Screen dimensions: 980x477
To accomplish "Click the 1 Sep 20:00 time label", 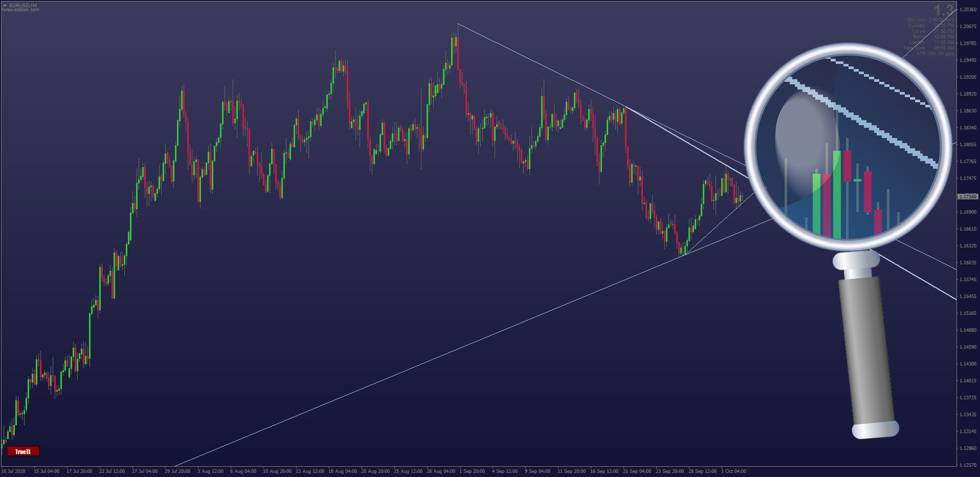I will [472, 471].
